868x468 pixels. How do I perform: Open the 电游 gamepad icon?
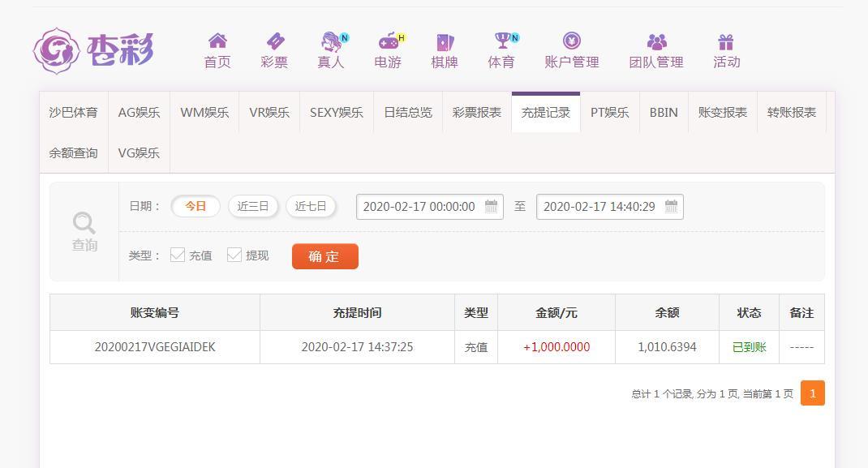pos(389,41)
